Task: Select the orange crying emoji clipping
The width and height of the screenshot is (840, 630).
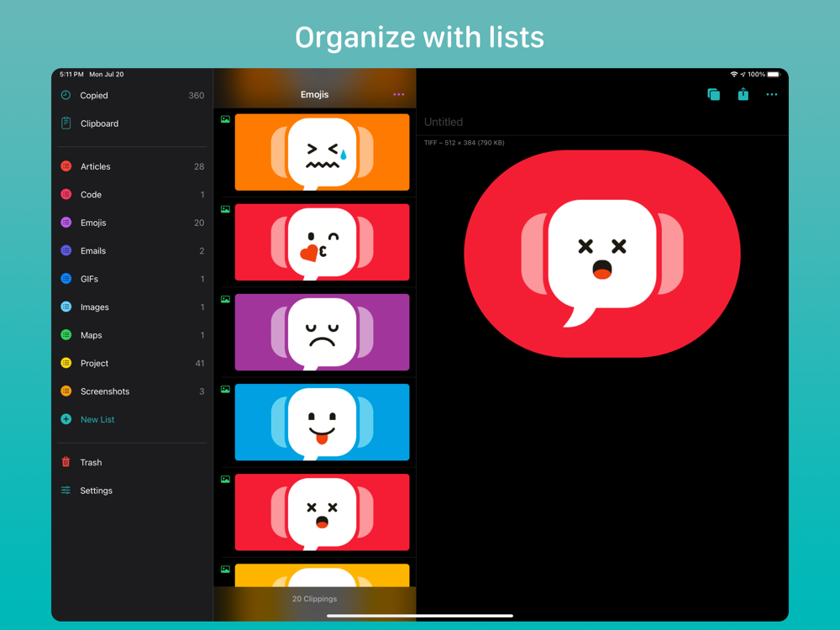Action: click(x=322, y=152)
